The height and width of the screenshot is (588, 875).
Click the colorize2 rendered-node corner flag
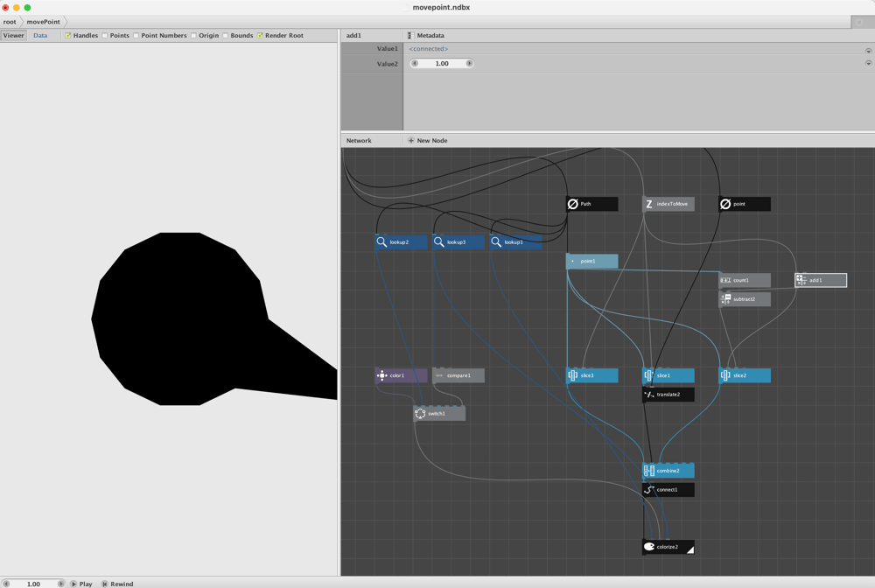[x=689, y=549]
